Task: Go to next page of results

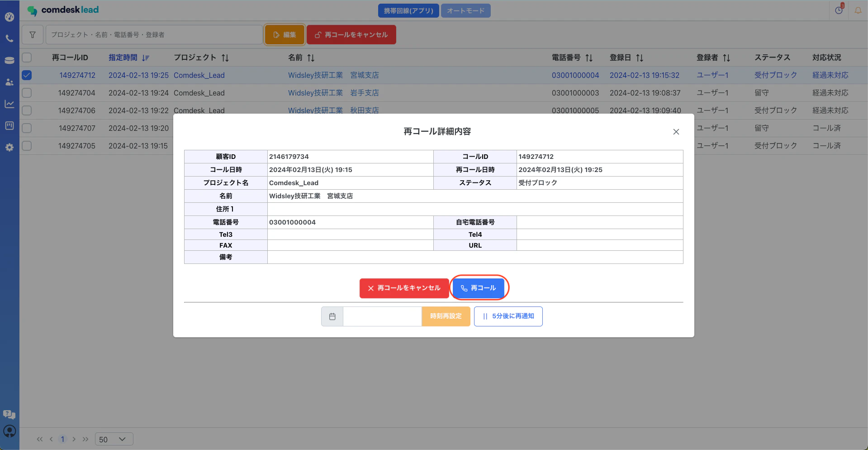Action: 74,439
